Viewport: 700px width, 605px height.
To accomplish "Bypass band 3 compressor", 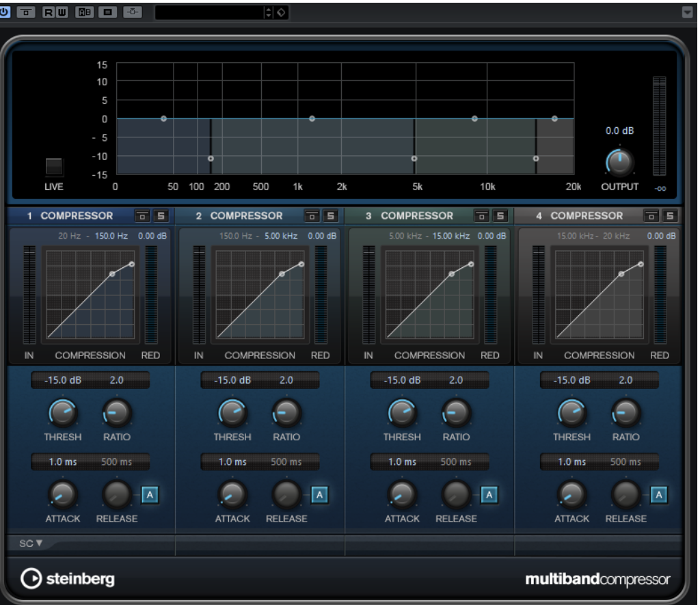I will (x=482, y=216).
